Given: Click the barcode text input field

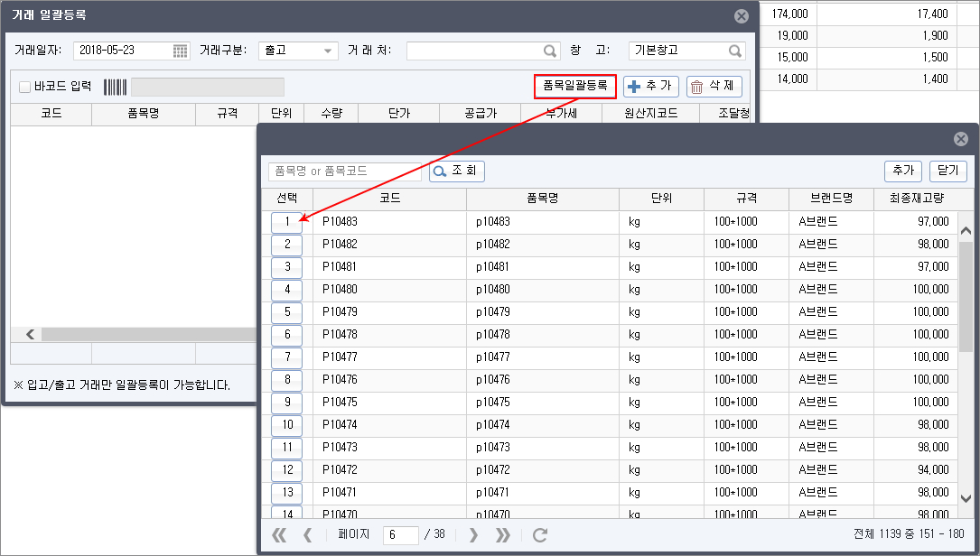Looking at the screenshot, I should click(208, 87).
